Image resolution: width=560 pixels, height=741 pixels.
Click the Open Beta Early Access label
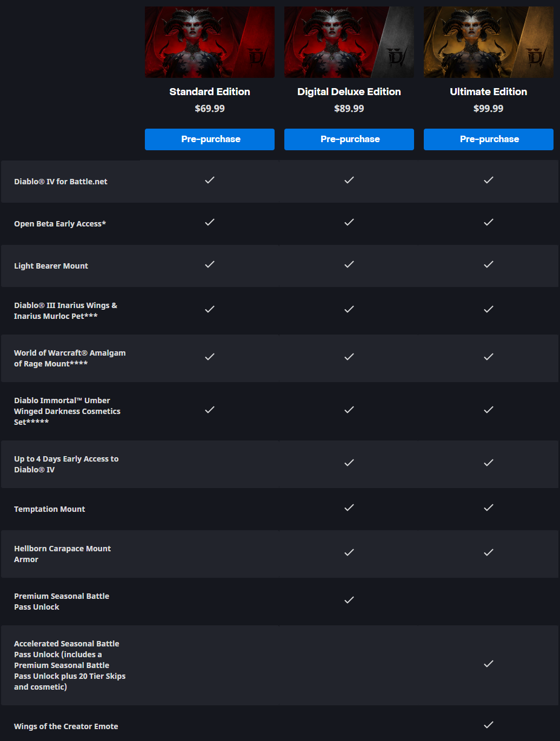pyautogui.click(x=60, y=224)
